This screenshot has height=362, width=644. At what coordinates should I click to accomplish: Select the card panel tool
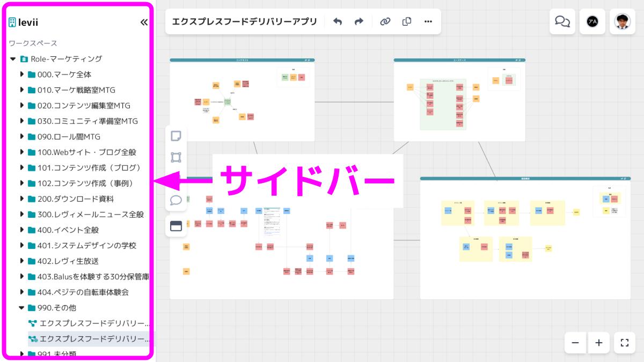pos(176,226)
